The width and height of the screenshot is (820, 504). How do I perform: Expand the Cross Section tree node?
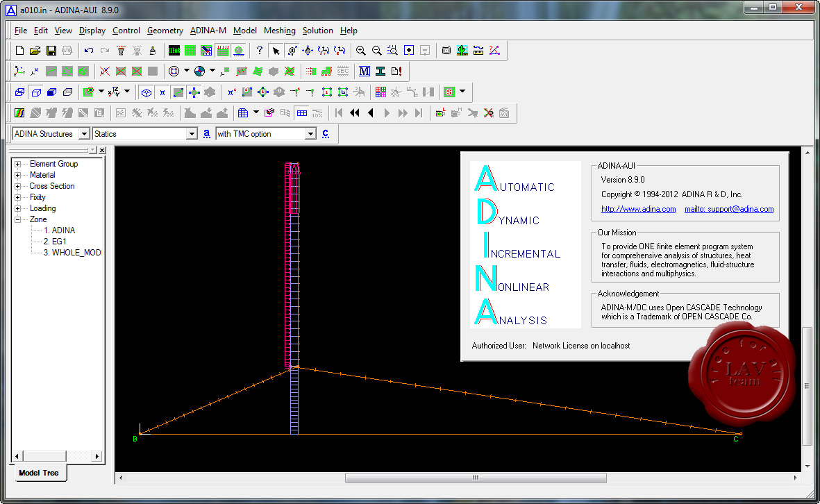pyautogui.click(x=18, y=186)
